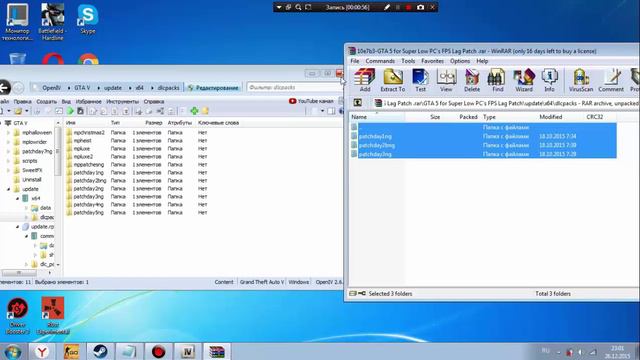Image resolution: width=640 pixels, height=360 pixels.
Task: Click the OpenIV back arrow button
Action: click(x=4, y=88)
